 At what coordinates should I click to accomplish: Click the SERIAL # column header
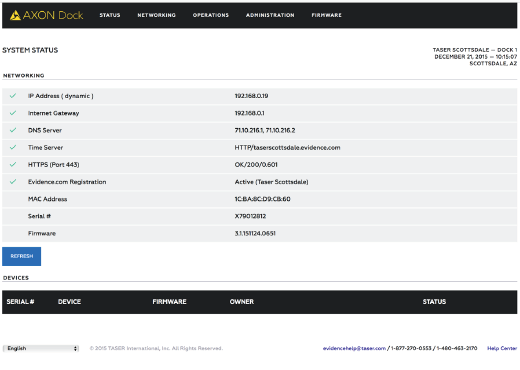20,302
